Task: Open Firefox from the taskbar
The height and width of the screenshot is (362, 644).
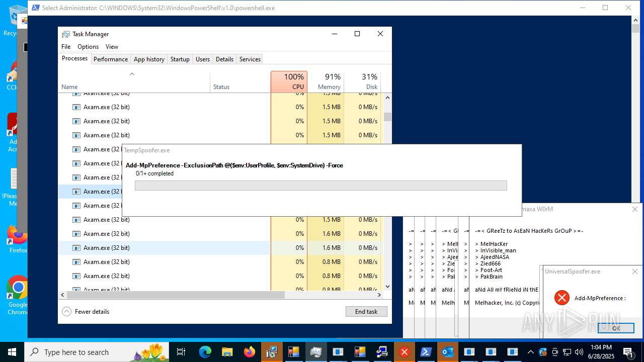Action: (x=250, y=352)
